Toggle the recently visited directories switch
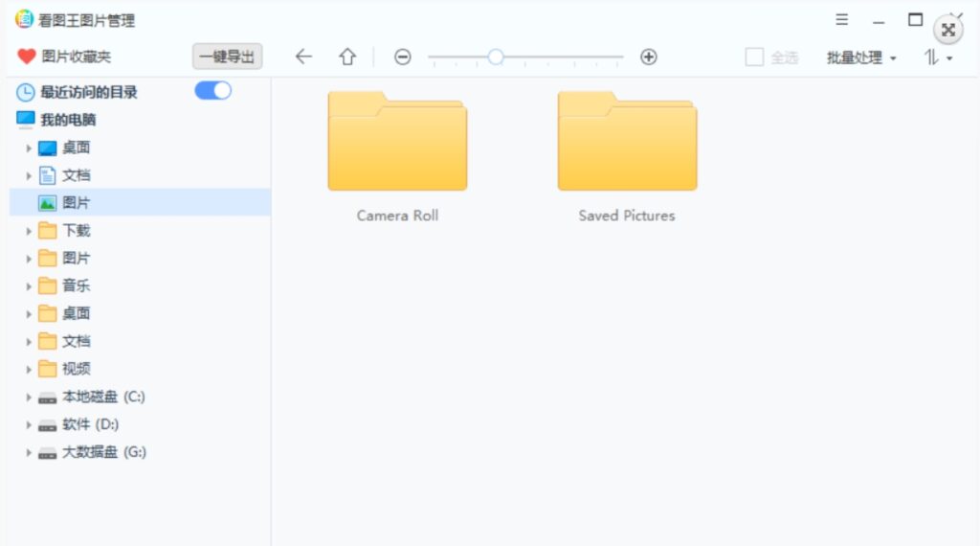980x546 pixels. coord(212,91)
